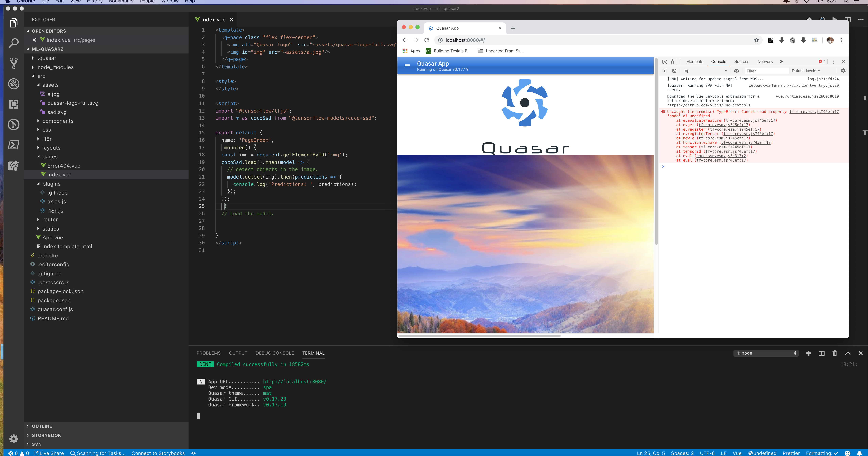The height and width of the screenshot is (456, 868).
Task: Open the Quasar App hamburger menu
Action: click(407, 66)
